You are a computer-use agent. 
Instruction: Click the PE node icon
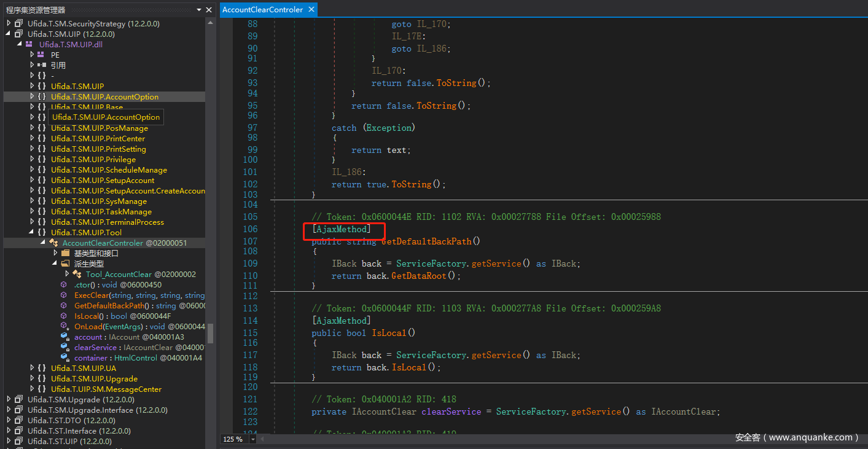coord(41,55)
